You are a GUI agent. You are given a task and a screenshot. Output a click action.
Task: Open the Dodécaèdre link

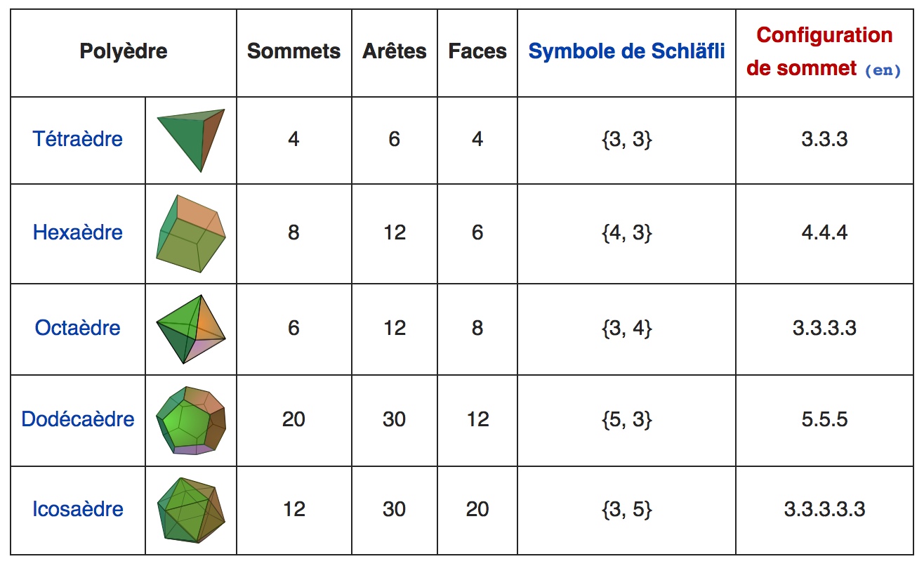click(x=77, y=419)
